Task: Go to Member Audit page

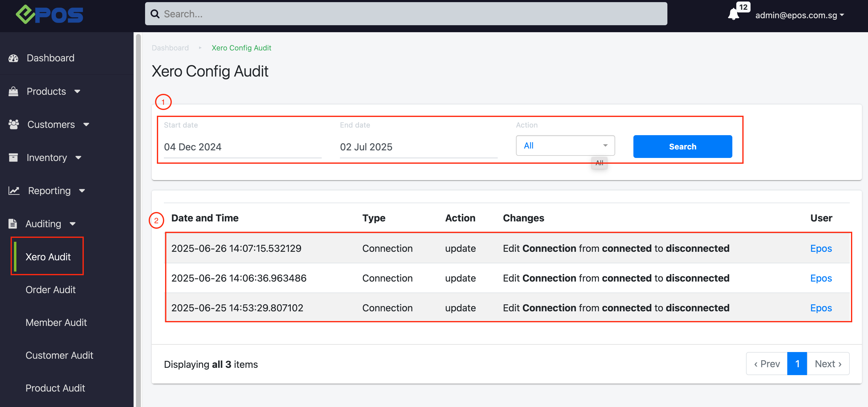Action: point(56,322)
